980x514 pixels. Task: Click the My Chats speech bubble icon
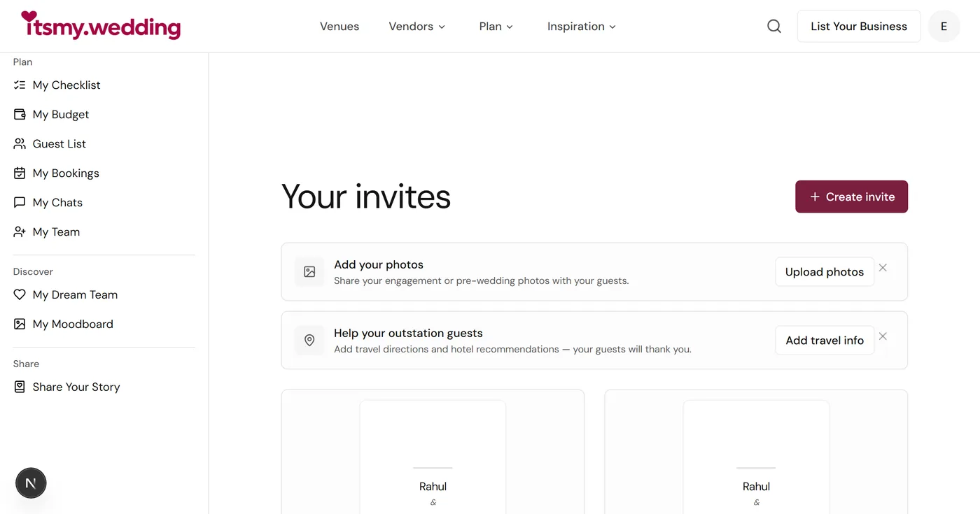pos(20,203)
